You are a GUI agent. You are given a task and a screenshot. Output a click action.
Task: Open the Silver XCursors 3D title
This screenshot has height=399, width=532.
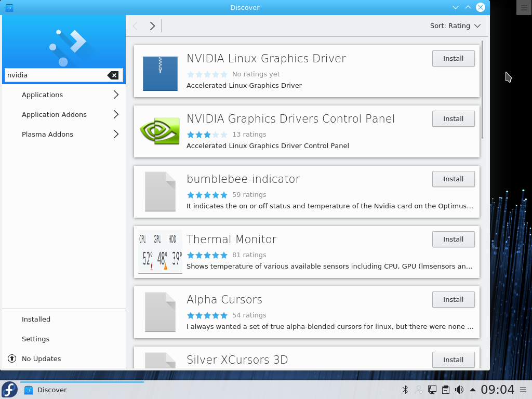coord(237,360)
